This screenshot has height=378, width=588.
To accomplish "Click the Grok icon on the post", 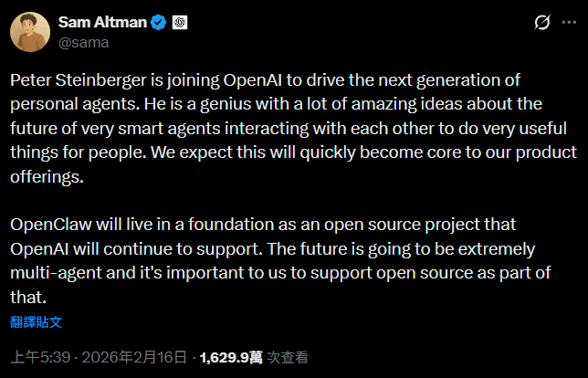I will [x=541, y=22].
